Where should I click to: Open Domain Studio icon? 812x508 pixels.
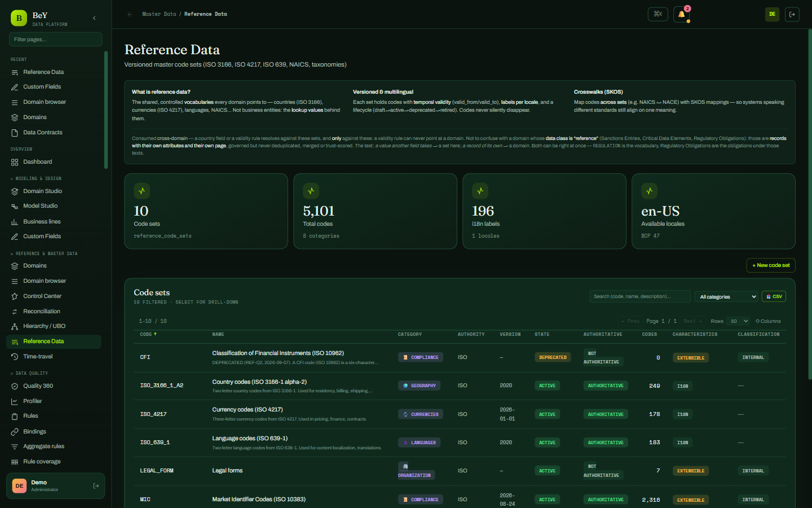pos(15,191)
